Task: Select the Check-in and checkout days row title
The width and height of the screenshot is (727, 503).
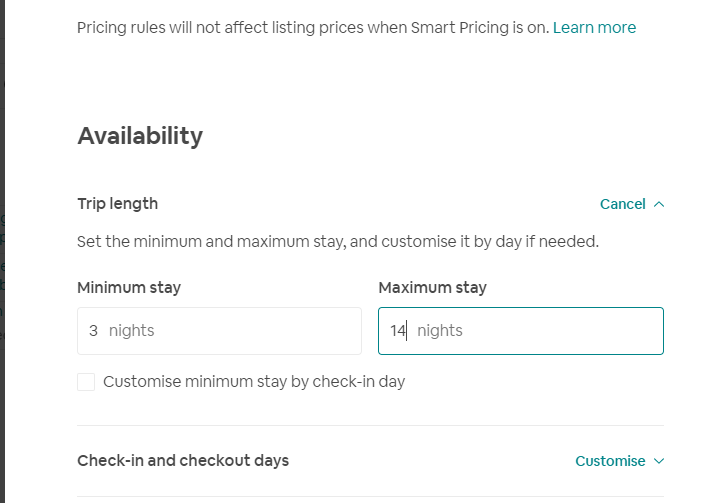Action: [183, 461]
